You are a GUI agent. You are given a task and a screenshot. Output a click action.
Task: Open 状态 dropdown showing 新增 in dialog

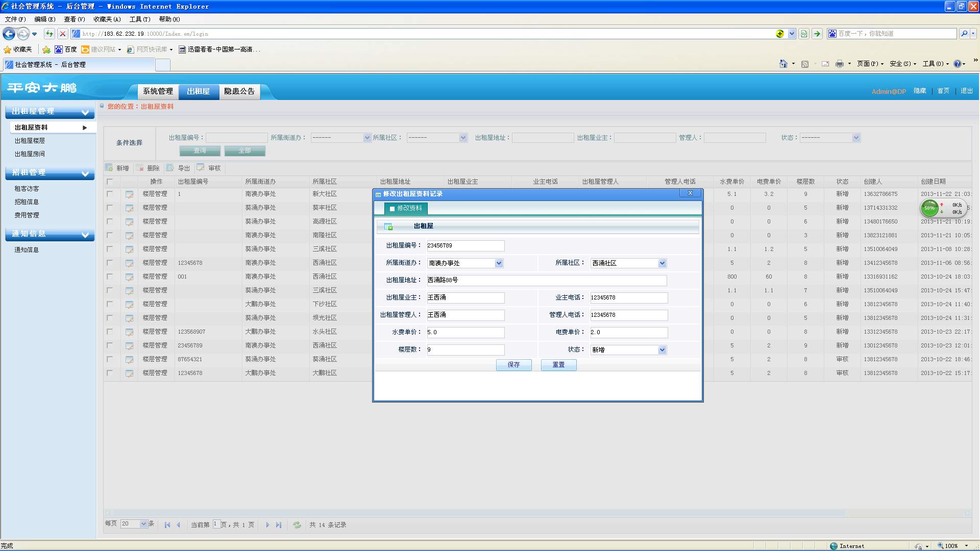click(628, 350)
